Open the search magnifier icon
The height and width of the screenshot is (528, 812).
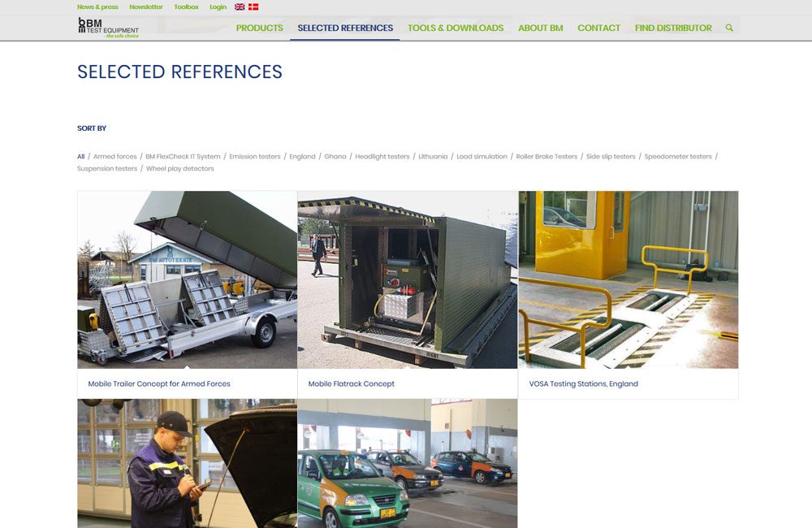coord(728,27)
